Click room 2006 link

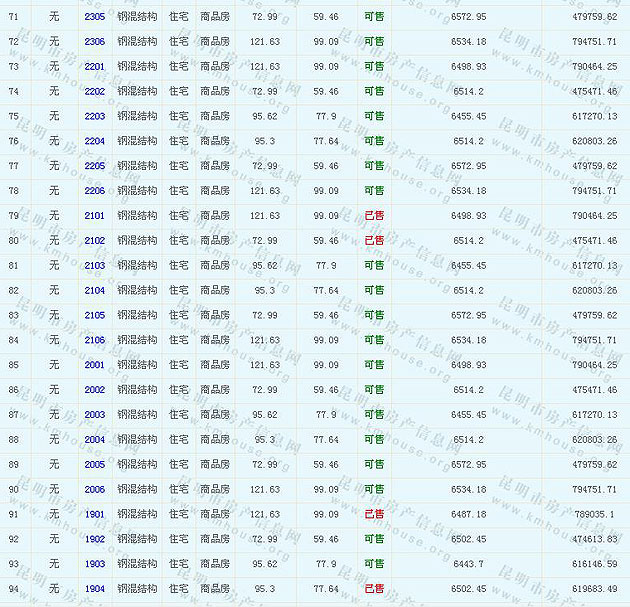coord(94,489)
